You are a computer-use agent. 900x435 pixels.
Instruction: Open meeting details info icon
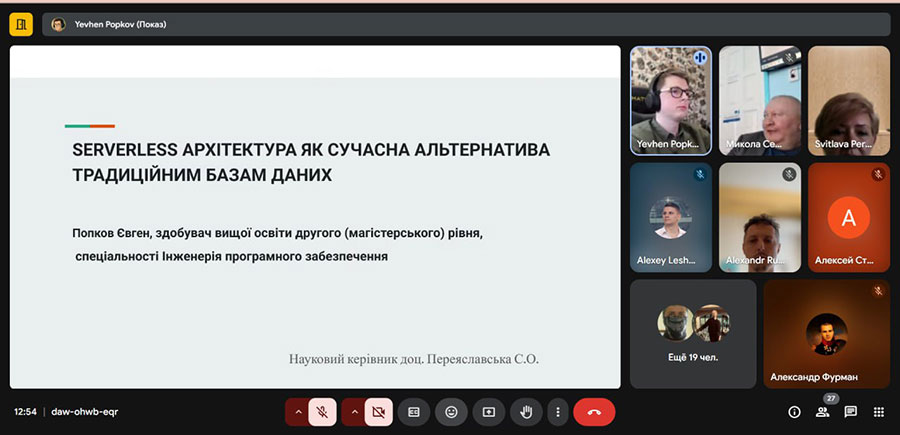point(794,412)
